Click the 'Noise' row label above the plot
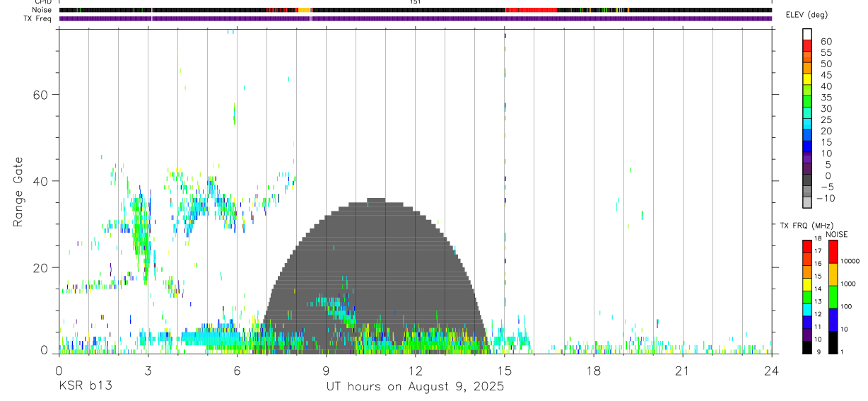The width and height of the screenshot is (868, 401). pyautogui.click(x=43, y=10)
